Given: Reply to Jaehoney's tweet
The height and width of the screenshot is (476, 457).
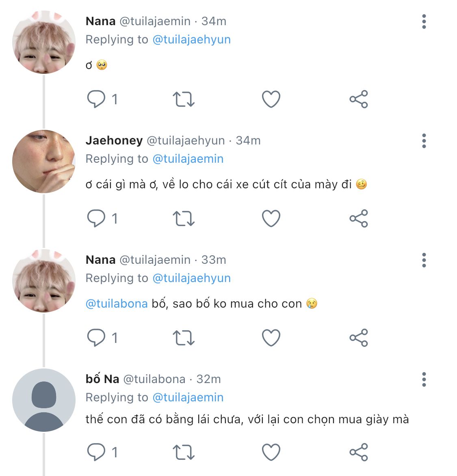Looking at the screenshot, I should 96,218.
